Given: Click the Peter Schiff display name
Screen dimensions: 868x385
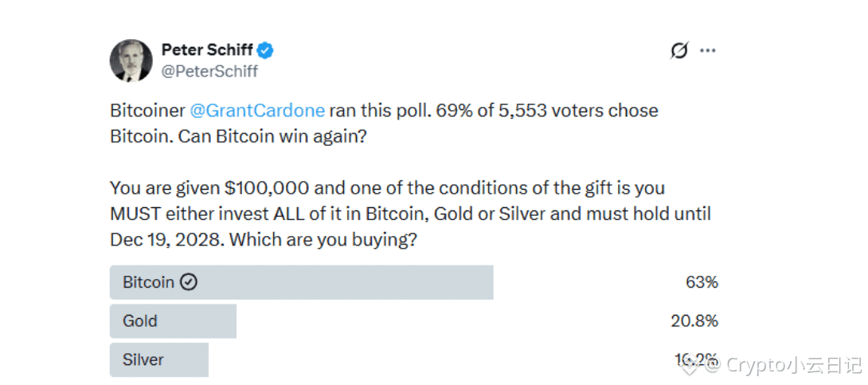Looking at the screenshot, I should point(207,50).
